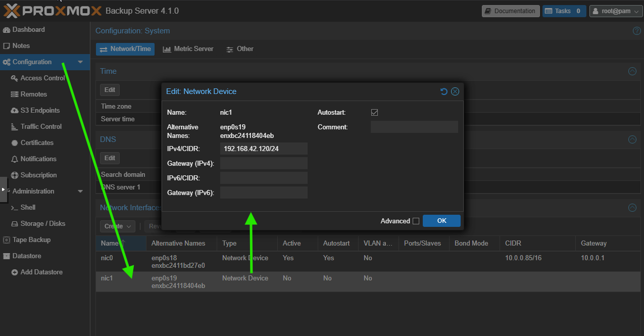Click the help question mark icon
The width and height of the screenshot is (644, 336).
636,31
